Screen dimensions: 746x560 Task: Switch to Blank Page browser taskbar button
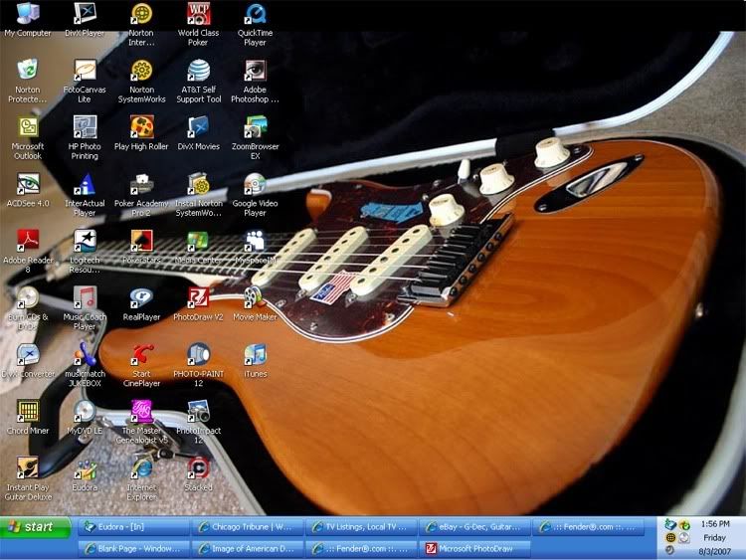tap(133, 549)
